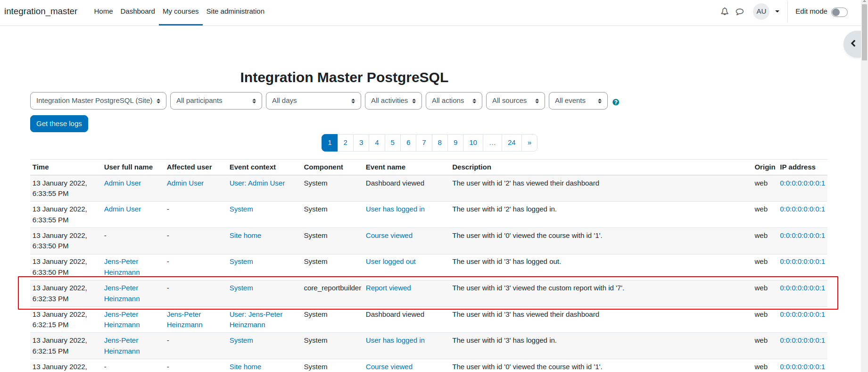Screen dimensions: 868x372
Task: Click System context in core_reportbuilder row
Action: pos(241,288)
